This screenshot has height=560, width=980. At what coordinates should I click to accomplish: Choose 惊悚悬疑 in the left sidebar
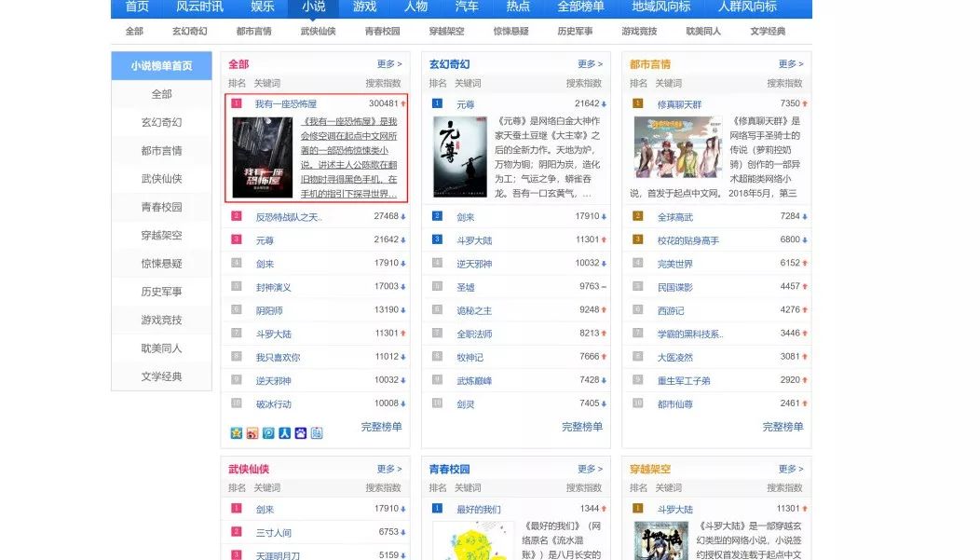pos(161,264)
